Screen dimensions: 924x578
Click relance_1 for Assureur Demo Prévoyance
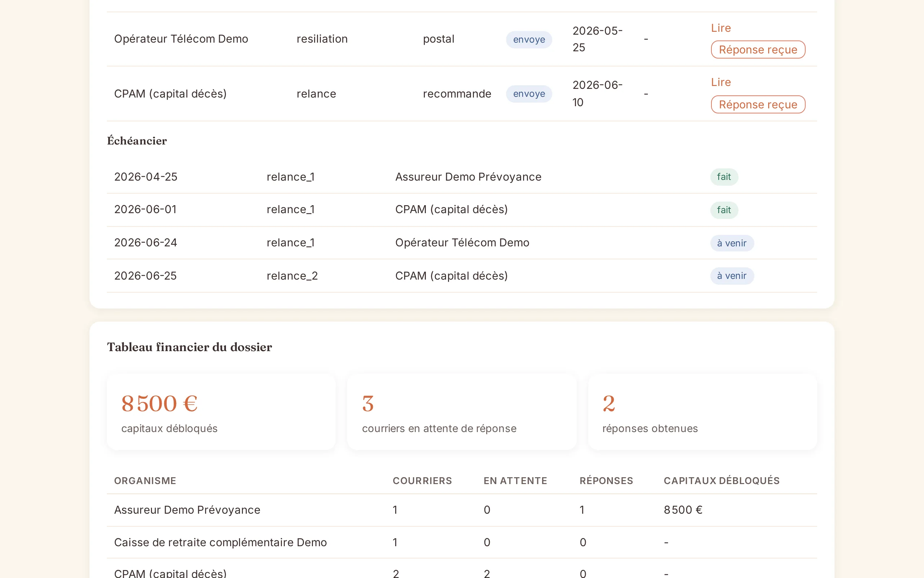290,177
